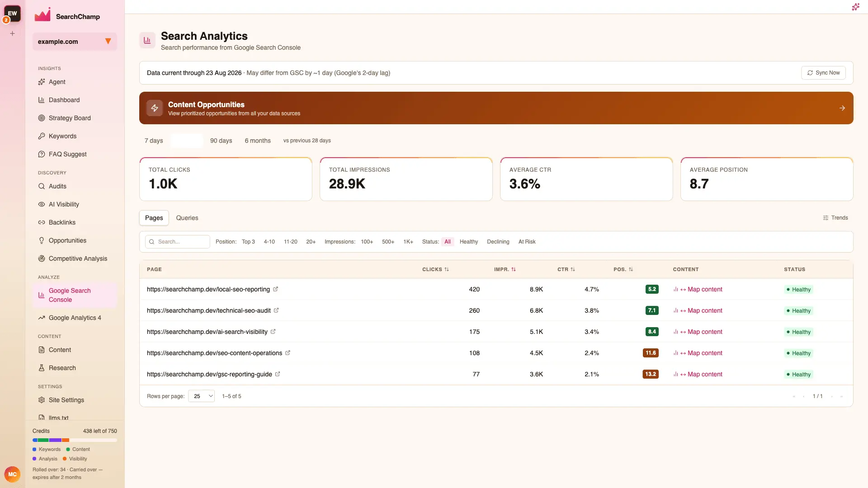
Task: Click the Research flask icon
Action: click(x=42, y=368)
